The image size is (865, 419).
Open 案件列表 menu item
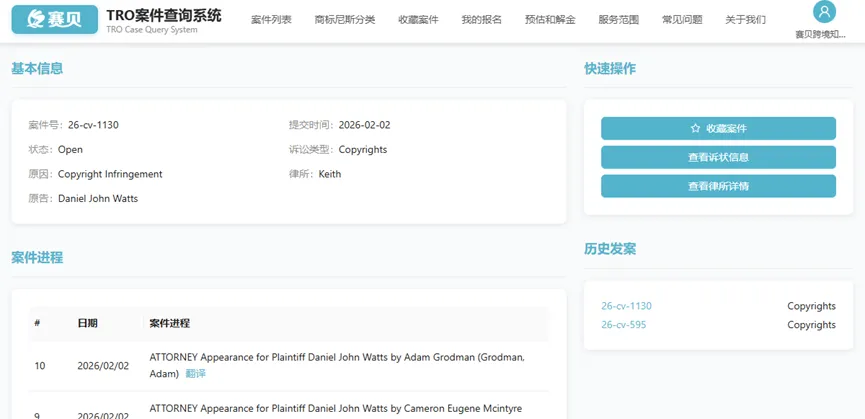point(271,20)
